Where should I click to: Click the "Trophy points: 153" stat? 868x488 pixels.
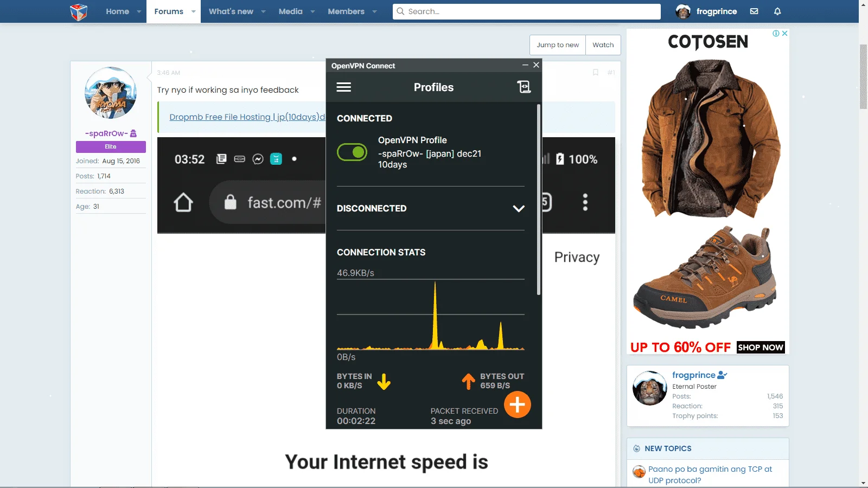pyautogui.click(x=727, y=416)
